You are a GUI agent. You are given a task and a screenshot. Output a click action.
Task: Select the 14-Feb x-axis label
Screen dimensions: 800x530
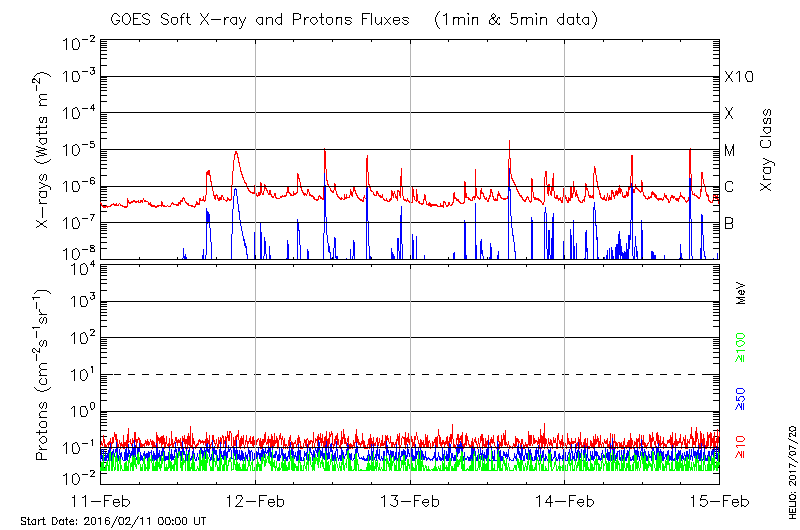tap(564, 500)
